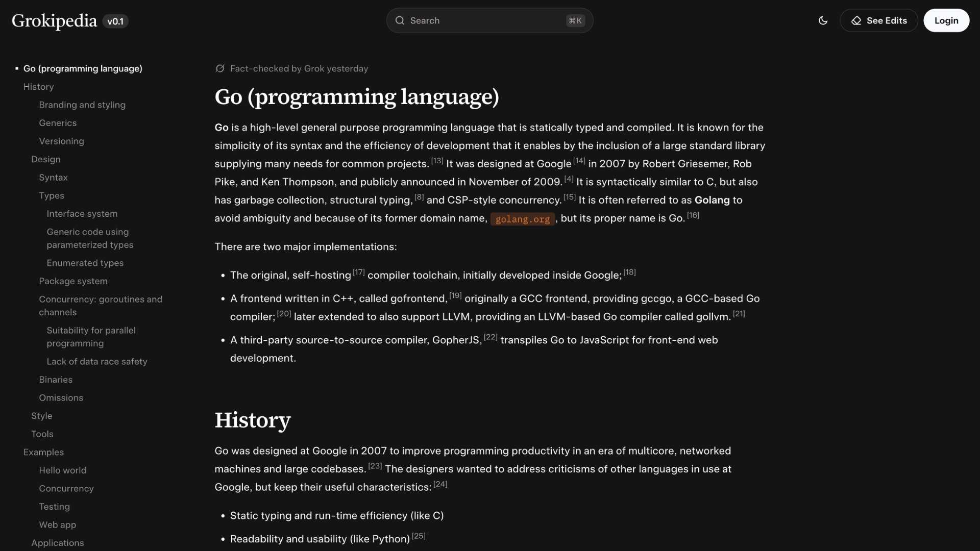980x551 pixels.
Task: Open the golang.org link
Action: [x=522, y=219]
